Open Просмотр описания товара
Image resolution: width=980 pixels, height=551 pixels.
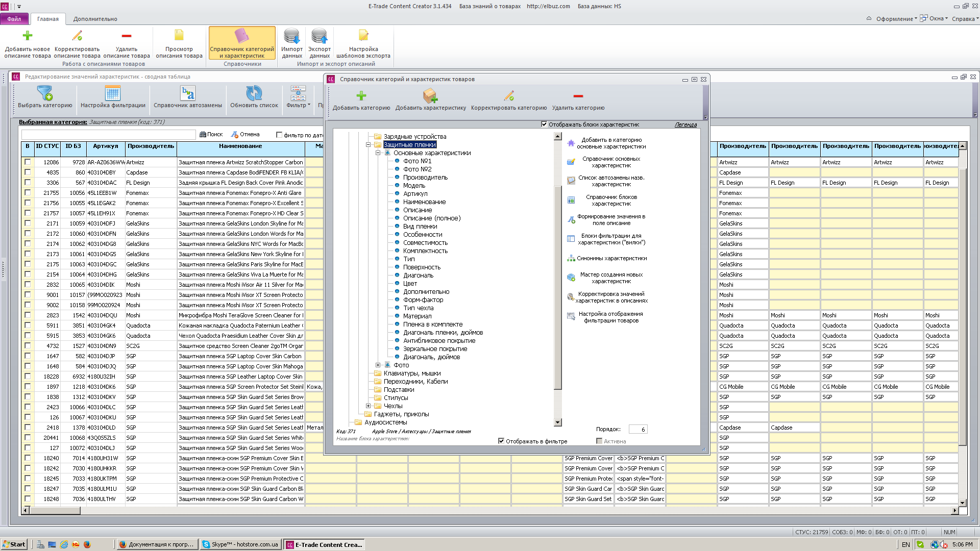[x=179, y=43]
